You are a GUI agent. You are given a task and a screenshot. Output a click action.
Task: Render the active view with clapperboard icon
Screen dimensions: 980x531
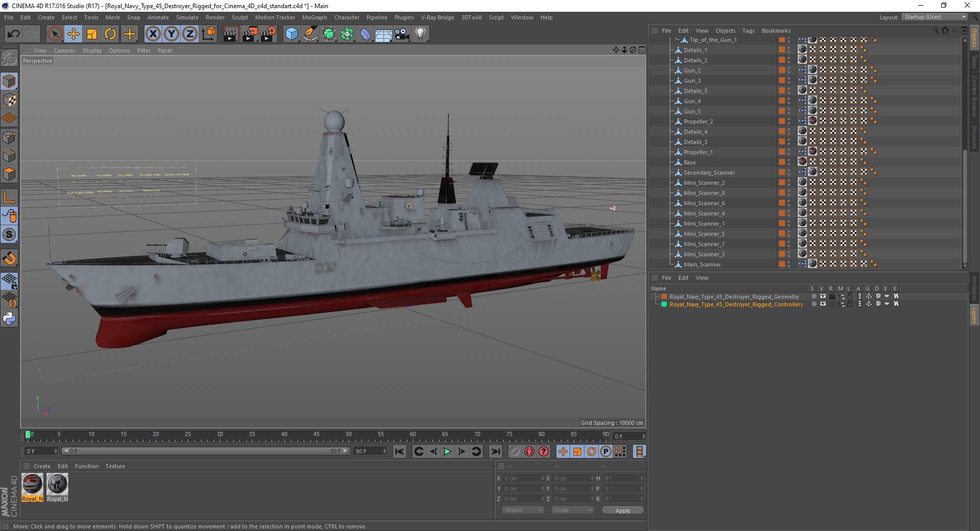pyautogui.click(x=231, y=34)
